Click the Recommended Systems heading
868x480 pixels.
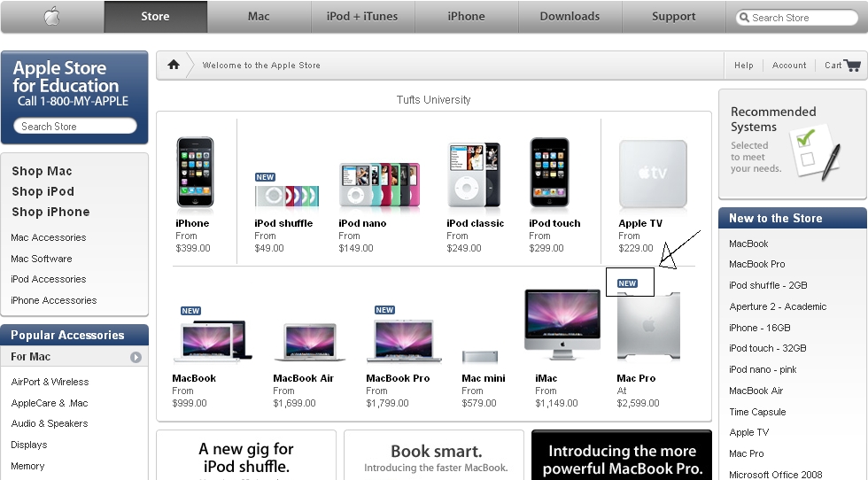pyautogui.click(x=772, y=119)
